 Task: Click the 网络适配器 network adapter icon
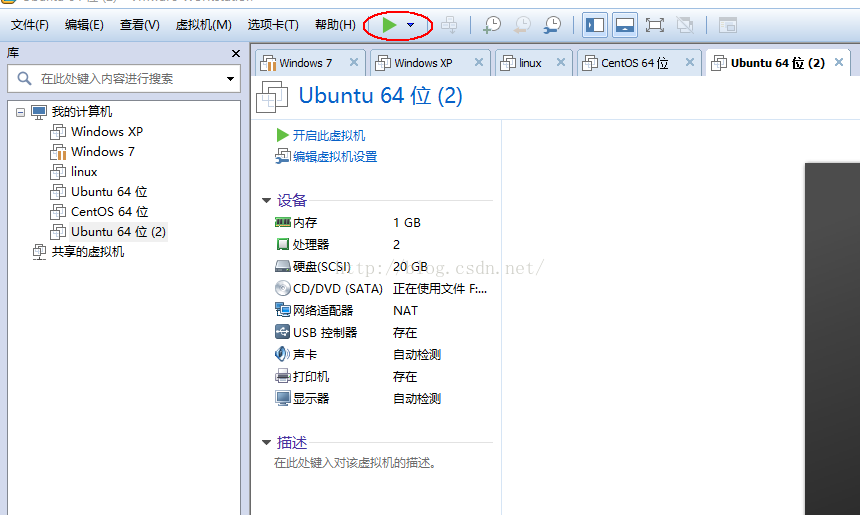click(x=282, y=310)
